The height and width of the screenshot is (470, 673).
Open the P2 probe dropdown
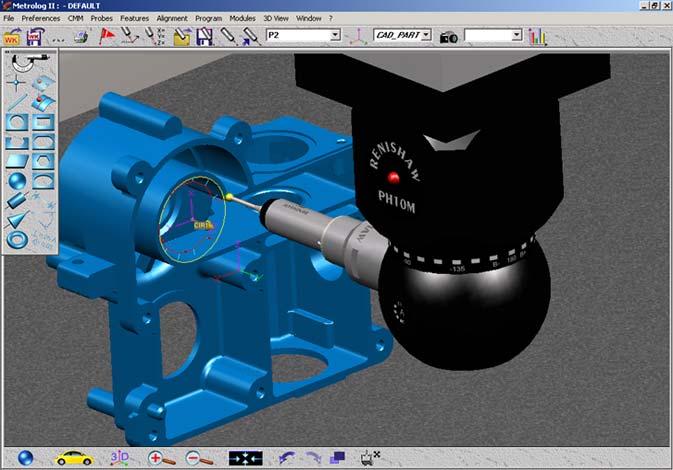click(x=336, y=35)
